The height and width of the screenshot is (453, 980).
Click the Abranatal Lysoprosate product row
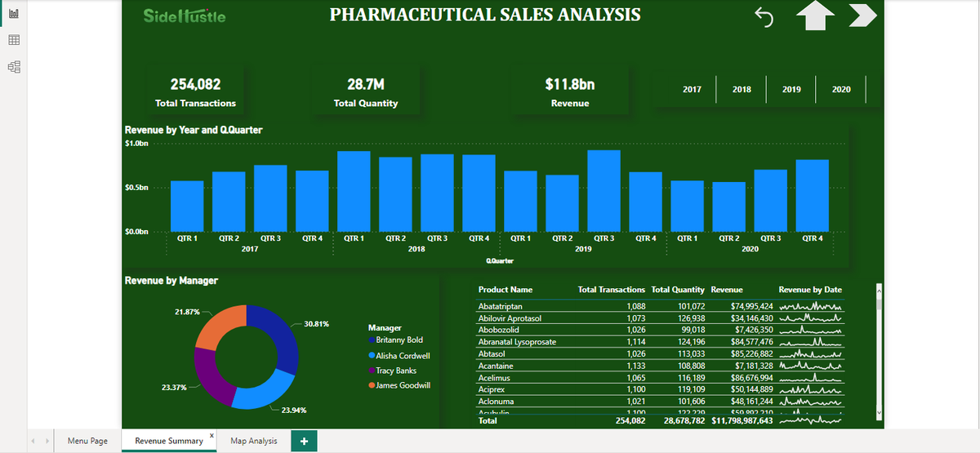pos(661,342)
